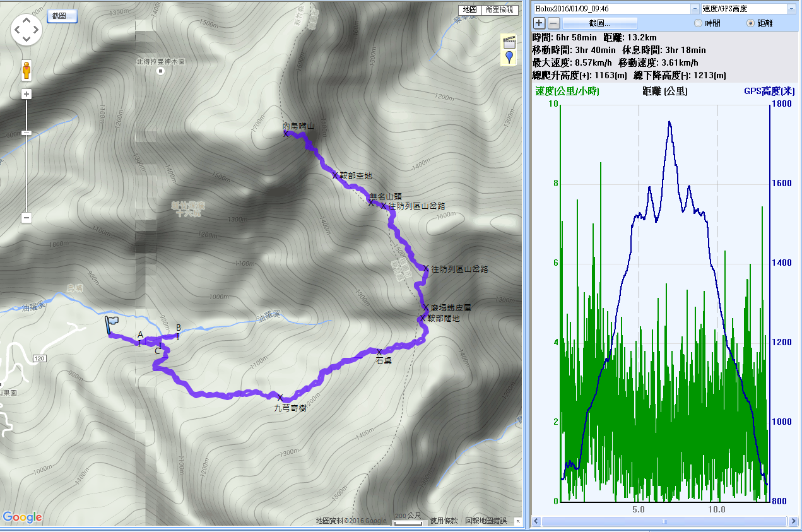Click the 距離 (公里) chart axis title
The width and height of the screenshot is (802, 532).
(x=665, y=92)
